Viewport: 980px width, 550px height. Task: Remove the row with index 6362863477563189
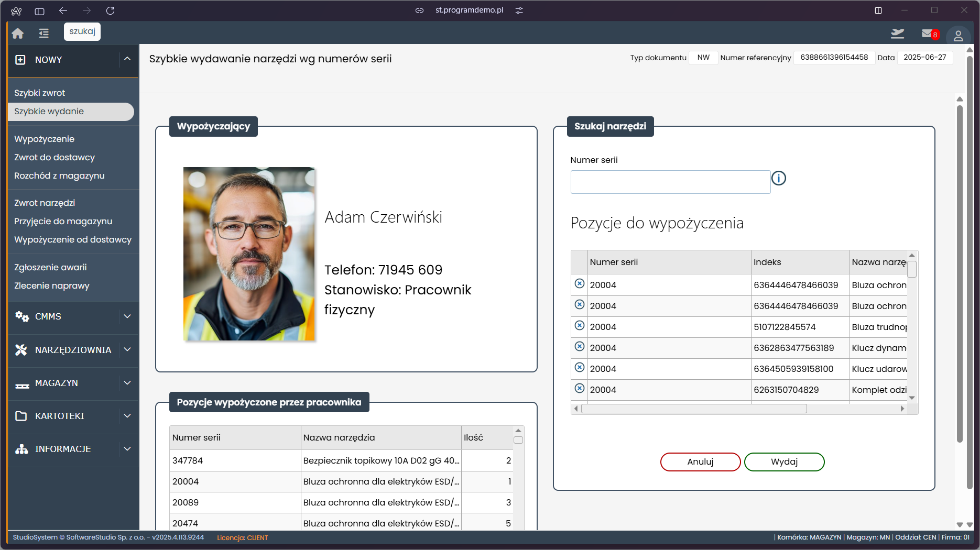[579, 347]
